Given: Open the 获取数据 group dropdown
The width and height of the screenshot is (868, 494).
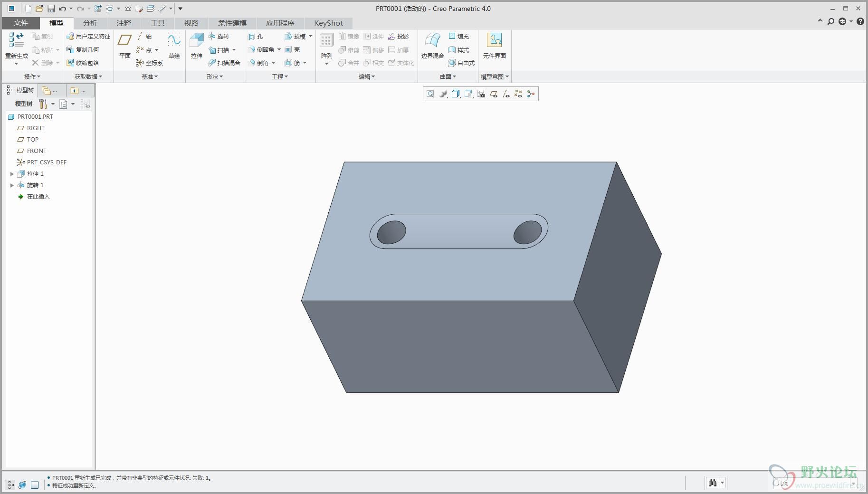Looking at the screenshot, I should click(x=88, y=76).
